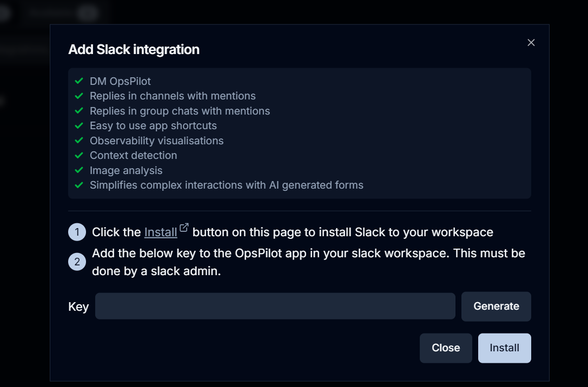Click the step 2 number badge
Viewport: 588px width, 387px height.
coord(77,262)
